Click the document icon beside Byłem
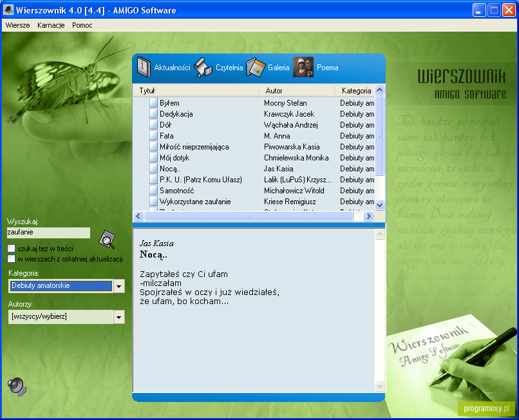 pos(153,102)
